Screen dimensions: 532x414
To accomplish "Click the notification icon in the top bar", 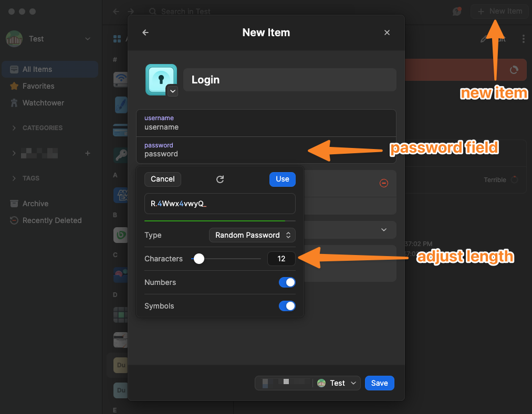I will pos(456,11).
